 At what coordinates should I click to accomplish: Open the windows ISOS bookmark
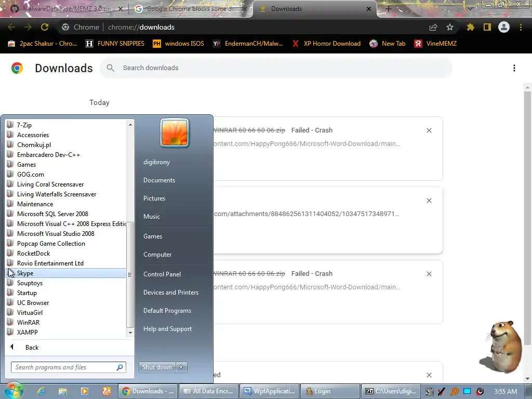coord(179,44)
